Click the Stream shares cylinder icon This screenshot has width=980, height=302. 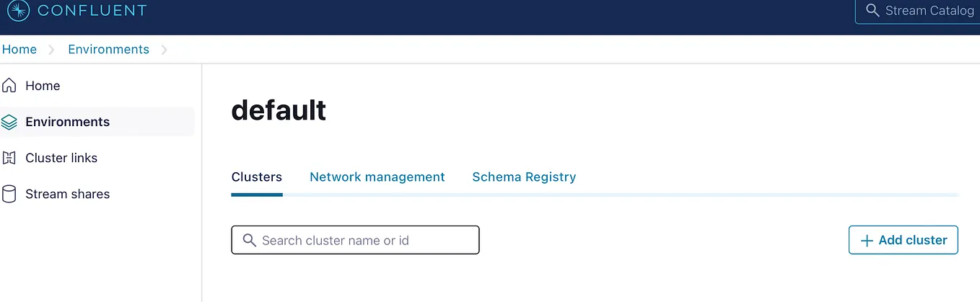click(9, 194)
